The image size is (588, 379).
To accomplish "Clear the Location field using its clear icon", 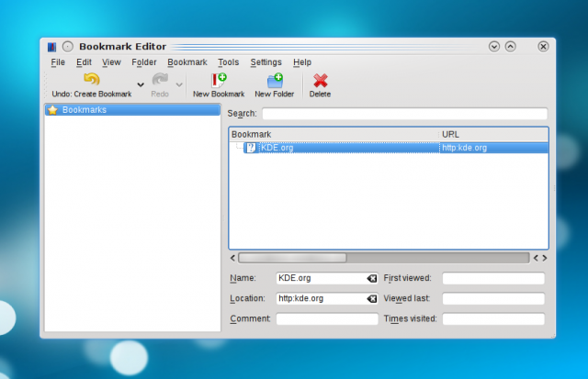I will [371, 298].
